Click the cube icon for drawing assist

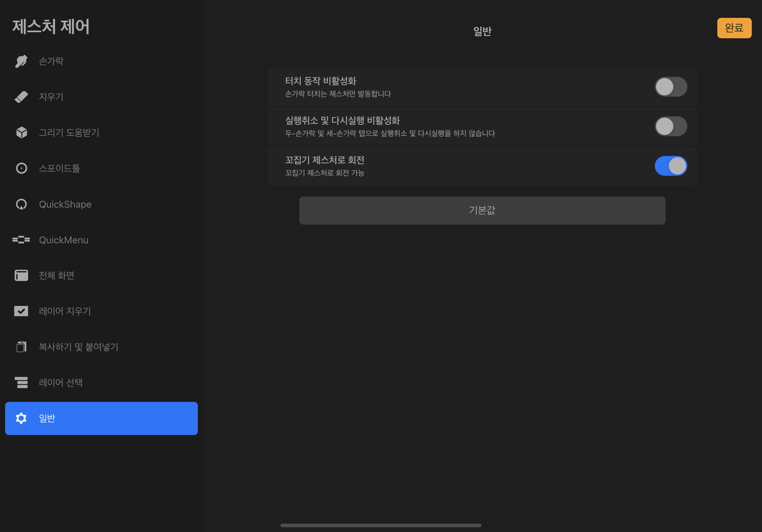[x=21, y=132]
